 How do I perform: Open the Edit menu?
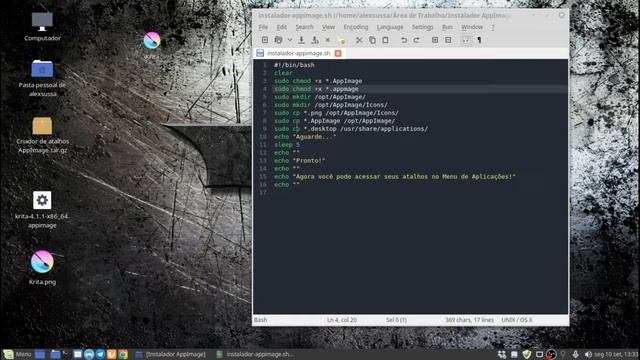[x=282, y=27]
